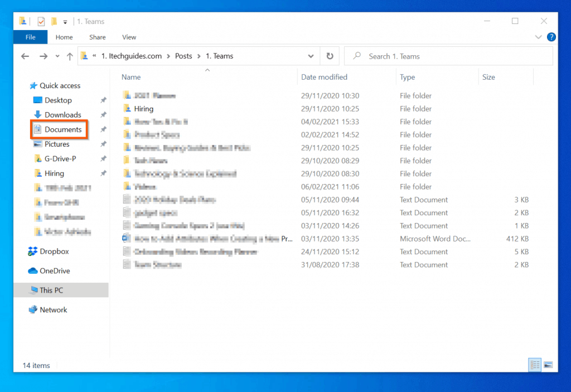Select the 5 KB text document row
571x392 pixels.
[326, 252]
